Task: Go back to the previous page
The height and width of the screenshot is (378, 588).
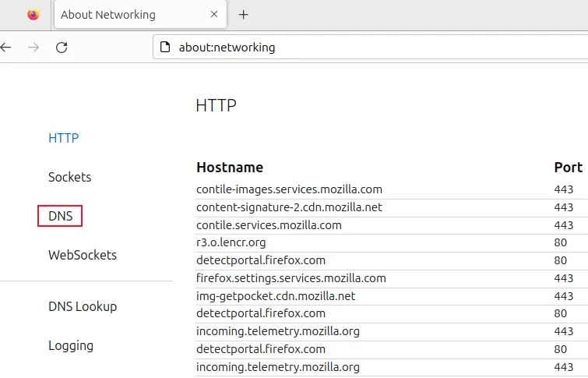Action: pyautogui.click(x=6, y=47)
